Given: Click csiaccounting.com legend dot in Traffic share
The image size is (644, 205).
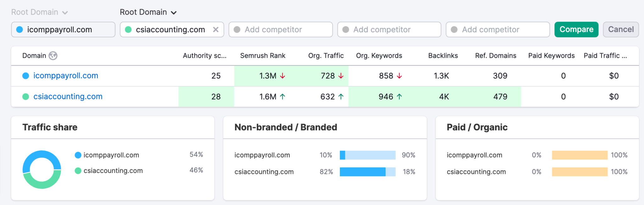Looking at the screenshot, I should tap(78, 171).
